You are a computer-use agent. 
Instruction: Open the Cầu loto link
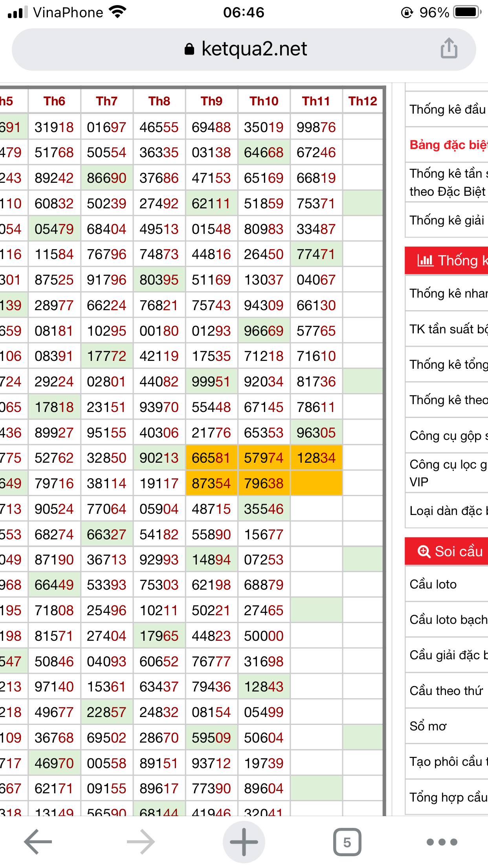433,584
